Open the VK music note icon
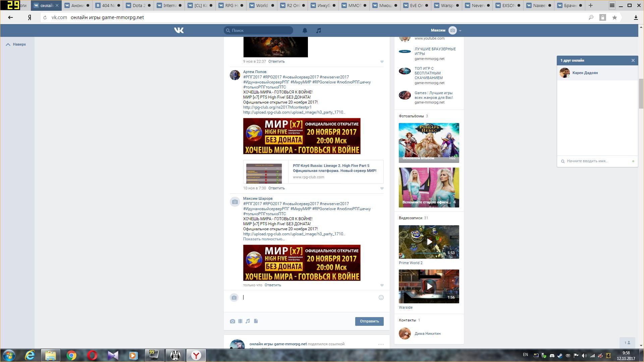Image resolution: width=644 pixels, height=362 pixels. (319, 31)
